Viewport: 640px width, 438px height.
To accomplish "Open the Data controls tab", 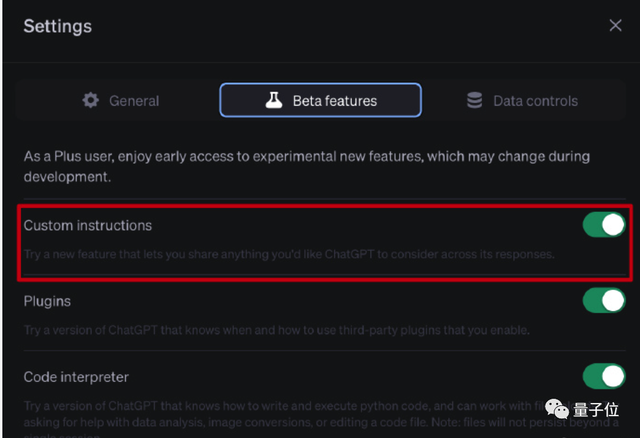I will click(522, 100).
